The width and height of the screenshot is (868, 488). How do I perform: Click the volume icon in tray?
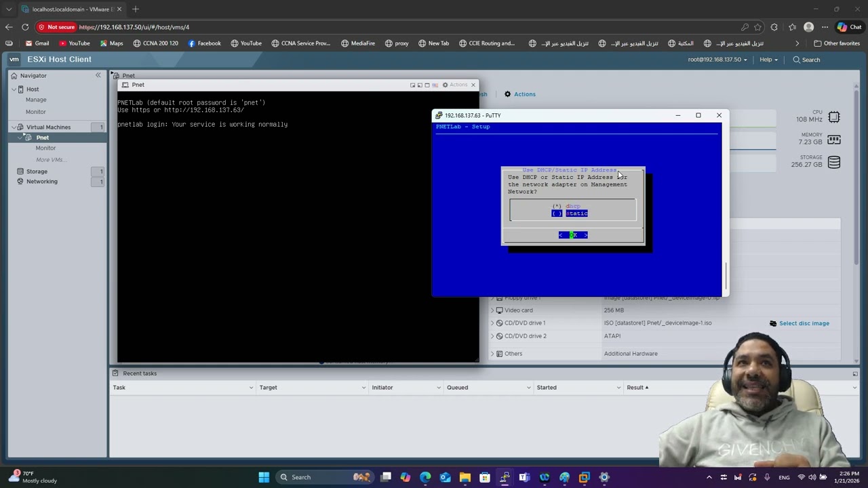tap(812, 477)
